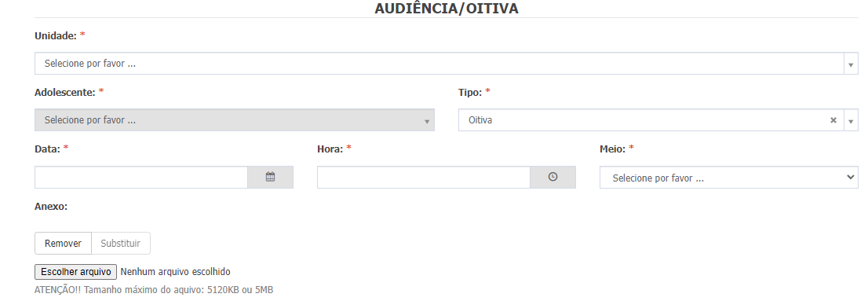Expand the Tipo dropdown arrow
868x301 pixels.
[x=851, y=120]
